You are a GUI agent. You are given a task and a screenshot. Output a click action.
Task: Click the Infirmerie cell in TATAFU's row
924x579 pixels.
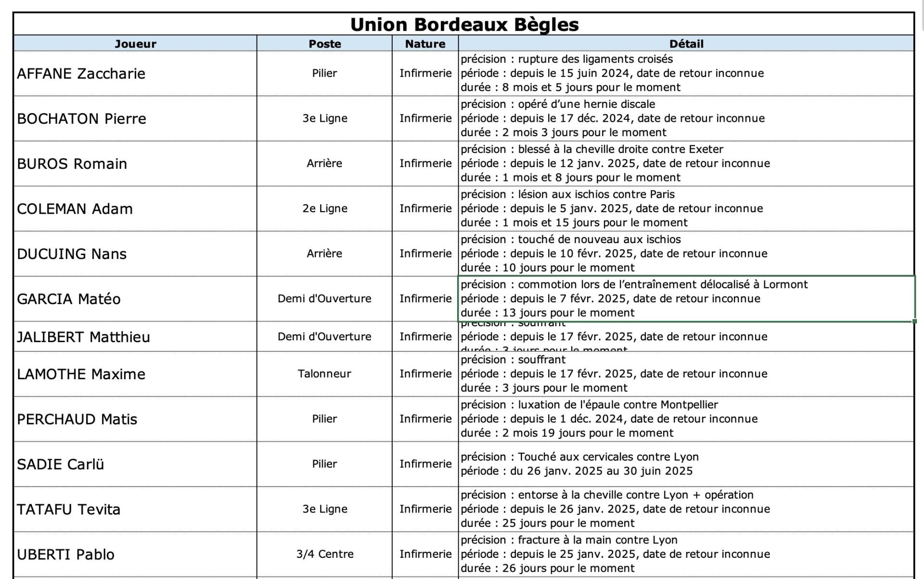(x=425, y=509)
